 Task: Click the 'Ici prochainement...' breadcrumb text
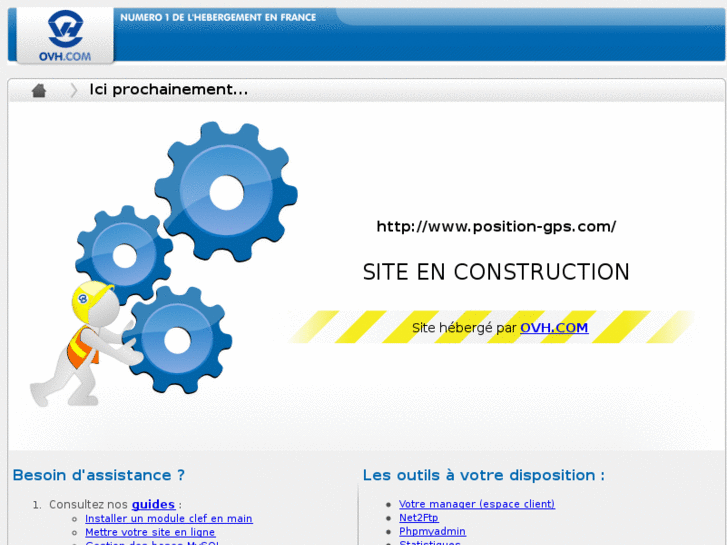click(x=169, y=89)
